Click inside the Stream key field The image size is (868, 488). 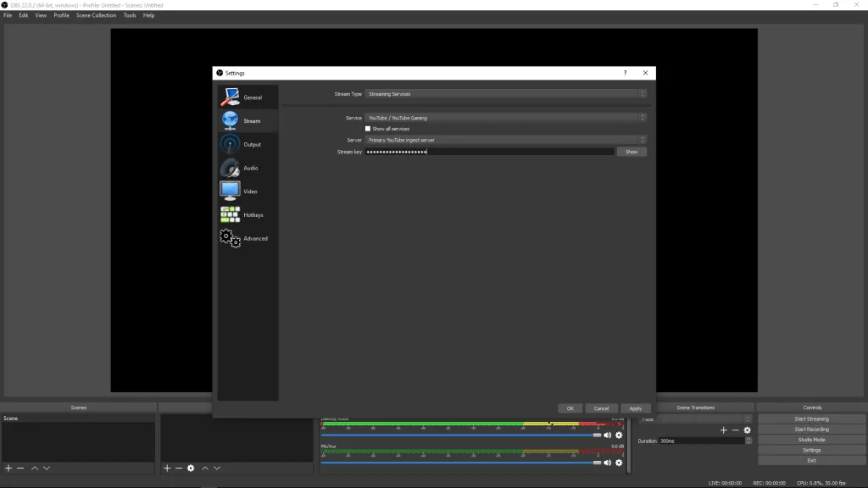[483, 151]
